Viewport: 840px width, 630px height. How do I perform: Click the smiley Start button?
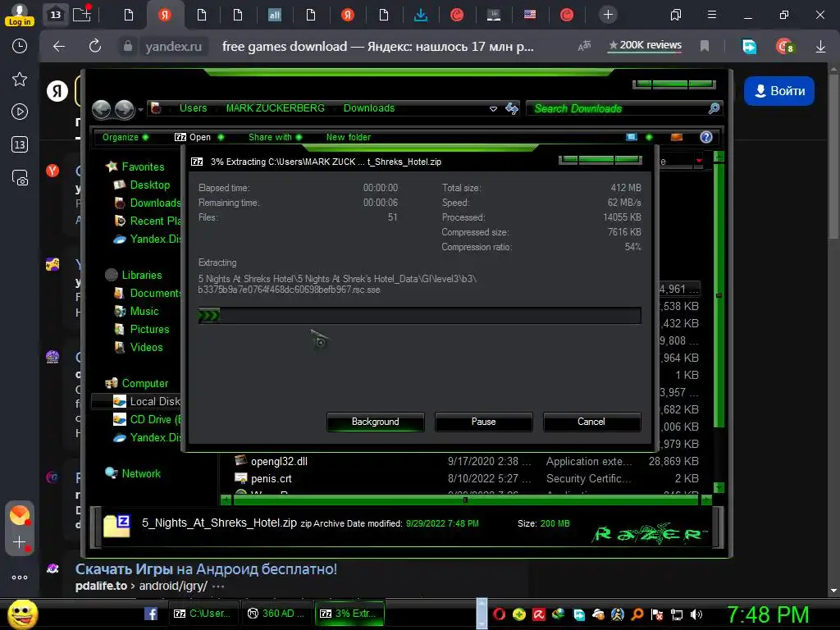point(22,614)
